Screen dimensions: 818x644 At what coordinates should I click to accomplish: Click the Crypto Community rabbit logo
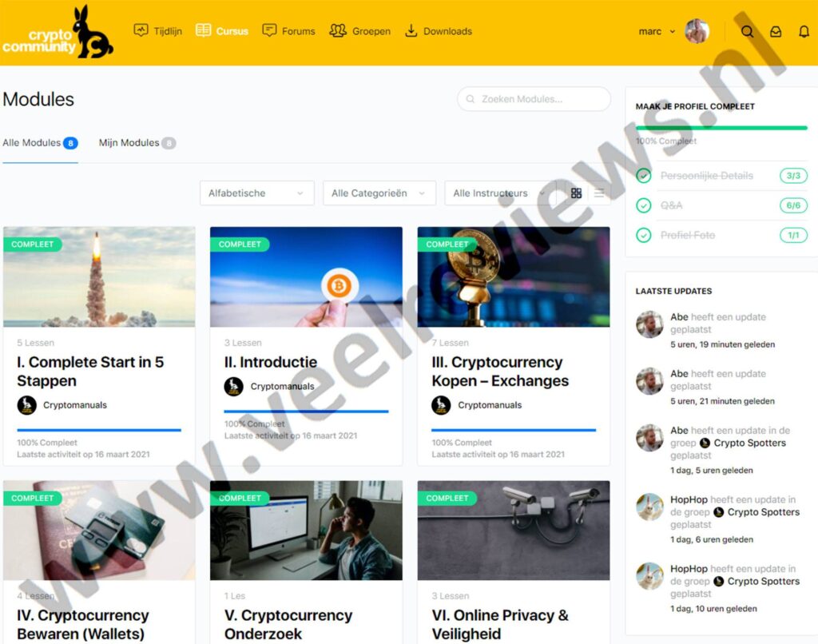(x=58, y=34)
